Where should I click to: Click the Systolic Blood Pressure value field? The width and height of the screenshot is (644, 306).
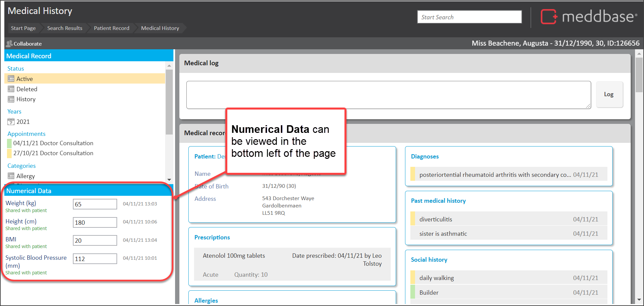pyautogui.click(x=95, y=259)
